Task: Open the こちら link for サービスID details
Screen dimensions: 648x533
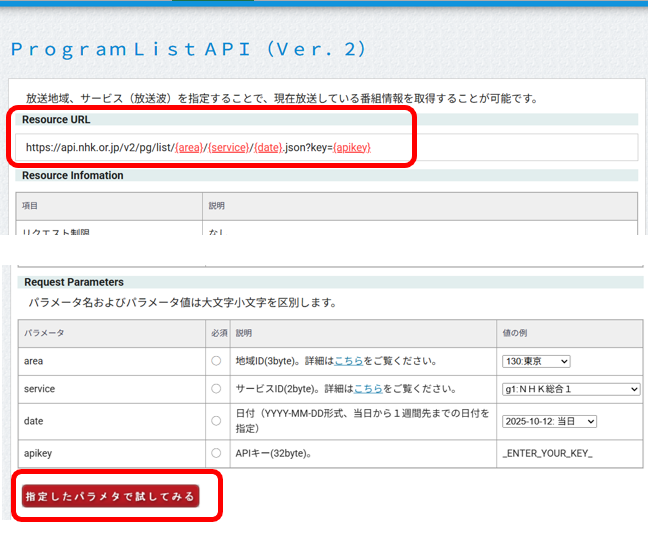Action: click(370, 389)
